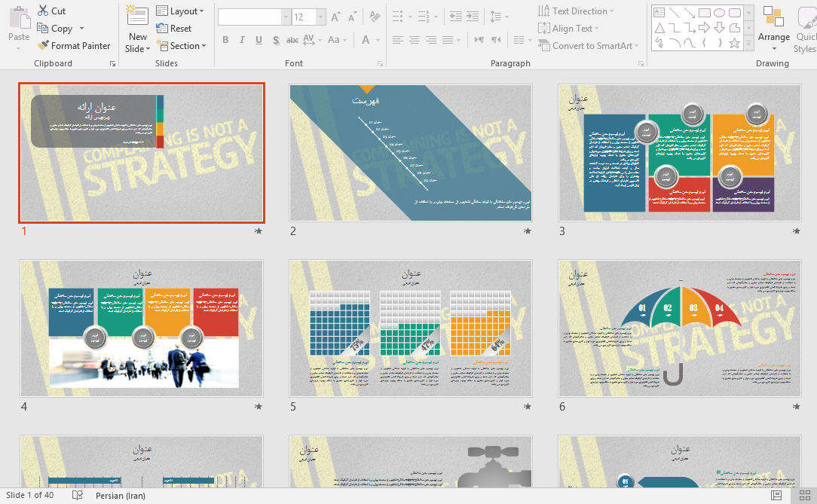Click the Reset slide icon
The width and height of the screenshot is (817, 504).
tap(173, 29)
